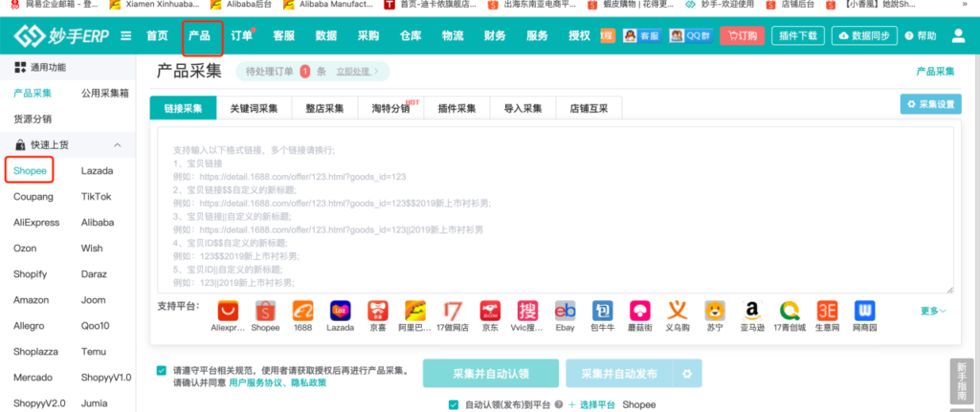Open the 帮助 help item in the header
The image size is (980, 412).
tap(921, 36)
